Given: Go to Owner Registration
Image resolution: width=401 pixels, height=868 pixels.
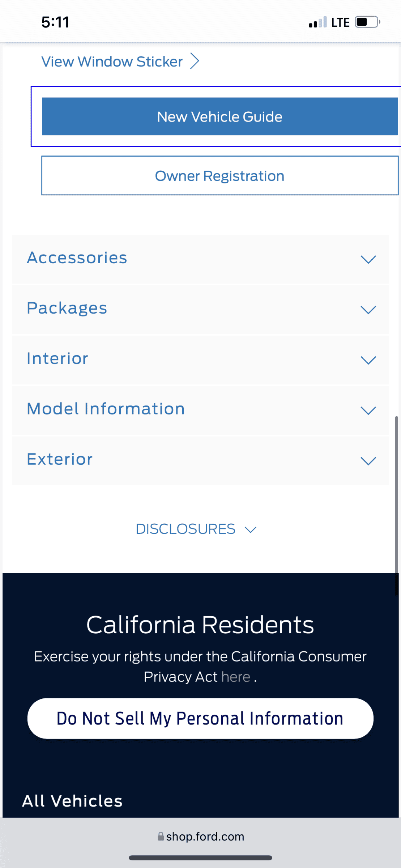Looking at the screenshot, I should point(220,175).
